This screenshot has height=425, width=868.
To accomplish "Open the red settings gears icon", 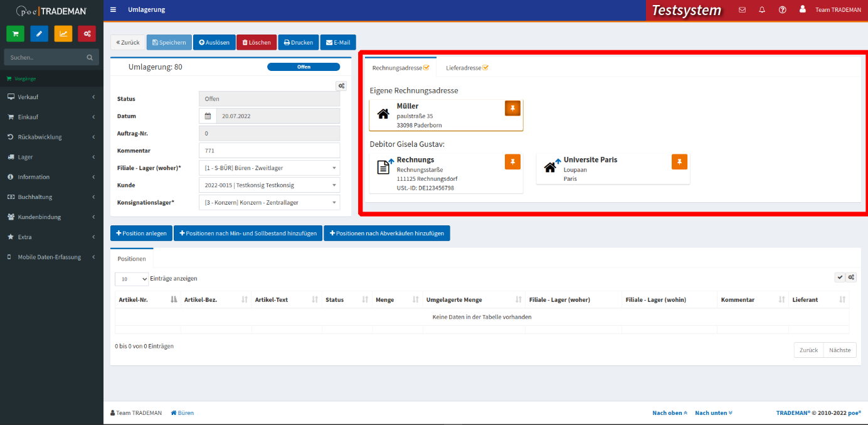I will [87, 34].
